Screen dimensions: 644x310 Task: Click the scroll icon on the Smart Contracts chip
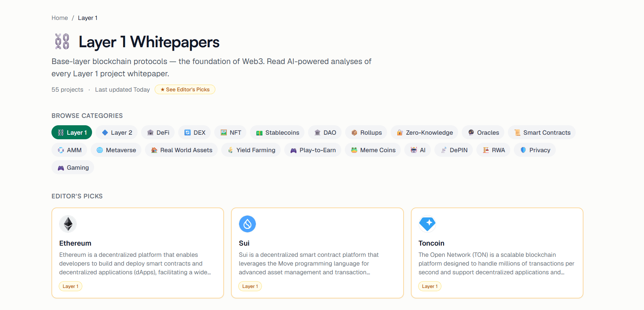(517, 133)
